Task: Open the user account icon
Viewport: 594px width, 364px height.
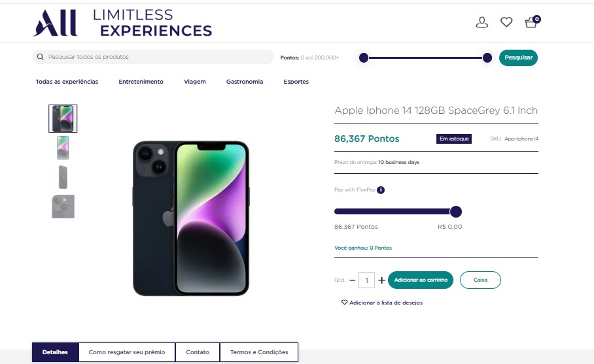Action: [481, 22]
